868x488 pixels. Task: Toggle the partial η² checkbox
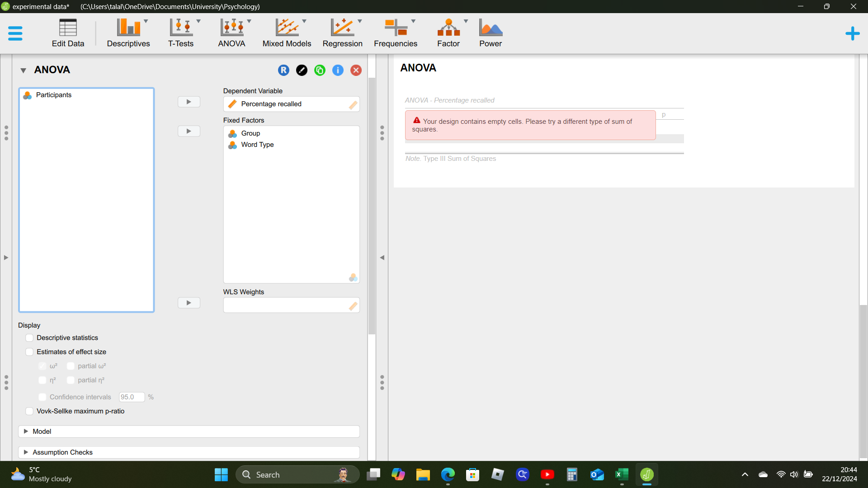coord(71,380)
